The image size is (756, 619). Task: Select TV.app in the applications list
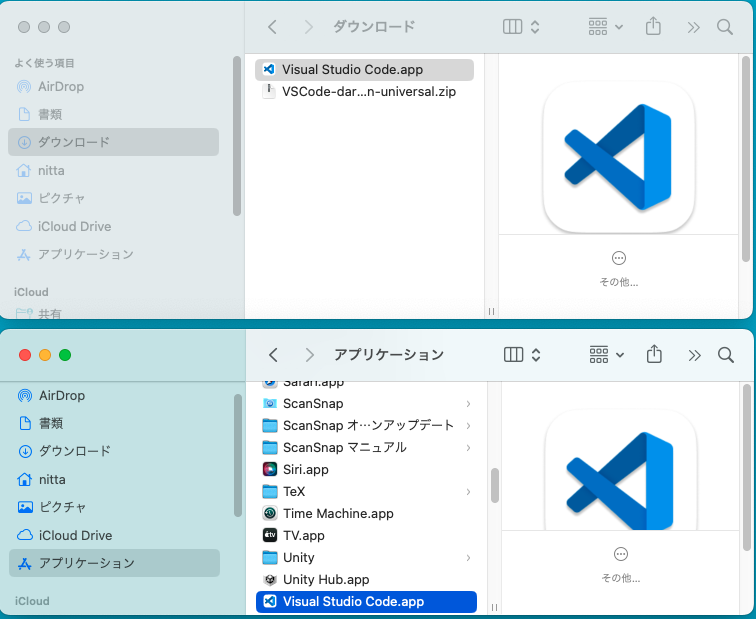pos(303,535)
